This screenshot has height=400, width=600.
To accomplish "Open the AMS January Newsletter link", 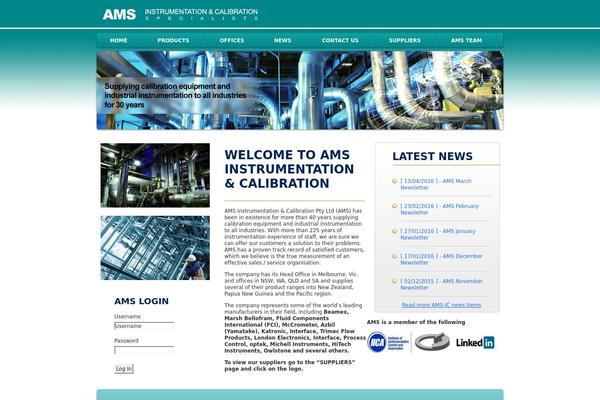I will click(x=438, y=234).
